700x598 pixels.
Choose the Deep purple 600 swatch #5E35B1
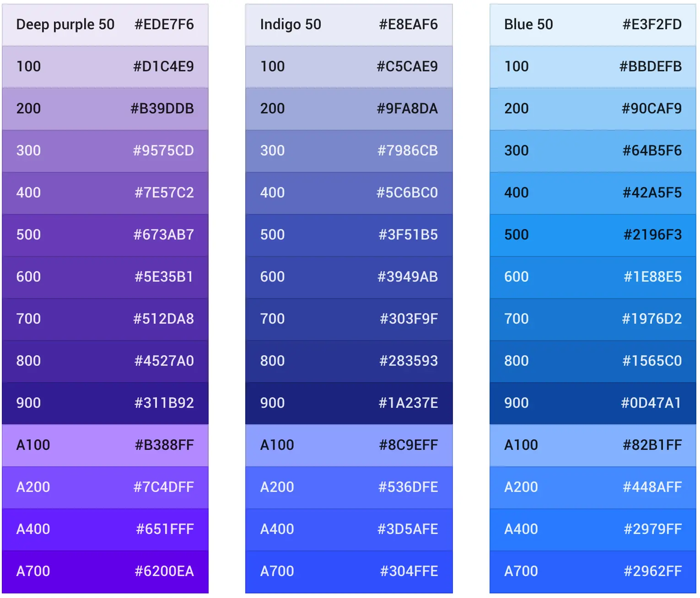pyautogui.click(x=105, y=277)
